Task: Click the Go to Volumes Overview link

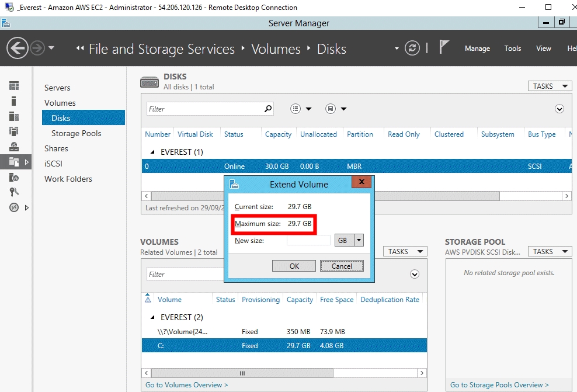Action: (186, 384)
